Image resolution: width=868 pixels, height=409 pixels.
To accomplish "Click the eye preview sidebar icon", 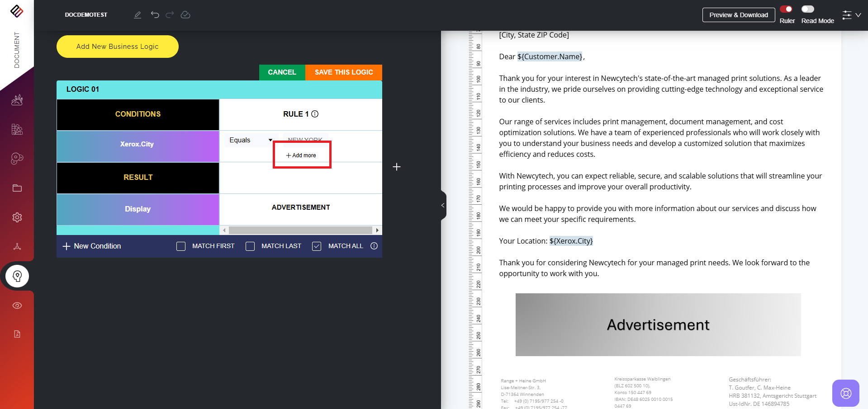I will coord(17,306).
